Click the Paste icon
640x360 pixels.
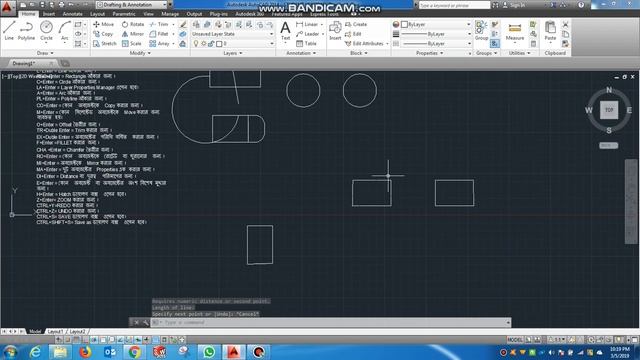pyautogui.click(x=550, y=31)
